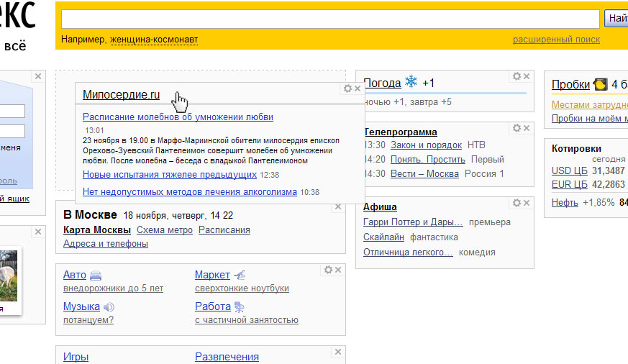628x364 pixels.
Task: Click the speaker icon next to Музыка
Action: (109, 307)
